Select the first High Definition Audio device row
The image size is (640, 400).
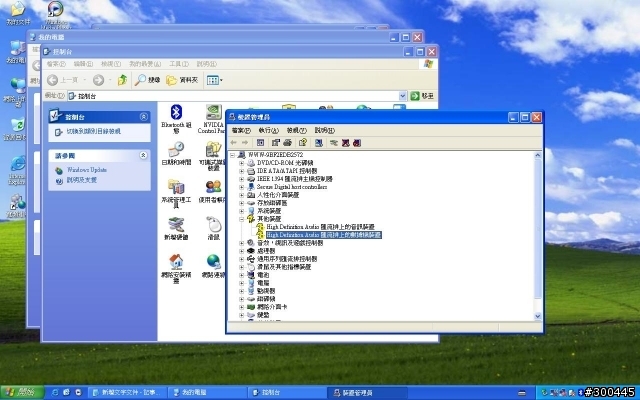point(320,227)
